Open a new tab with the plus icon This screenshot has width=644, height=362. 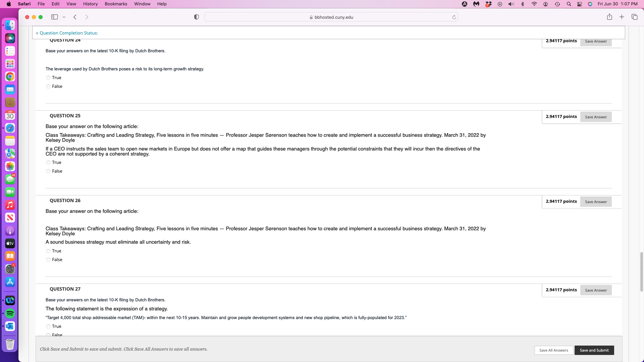(x=622, y=17)
